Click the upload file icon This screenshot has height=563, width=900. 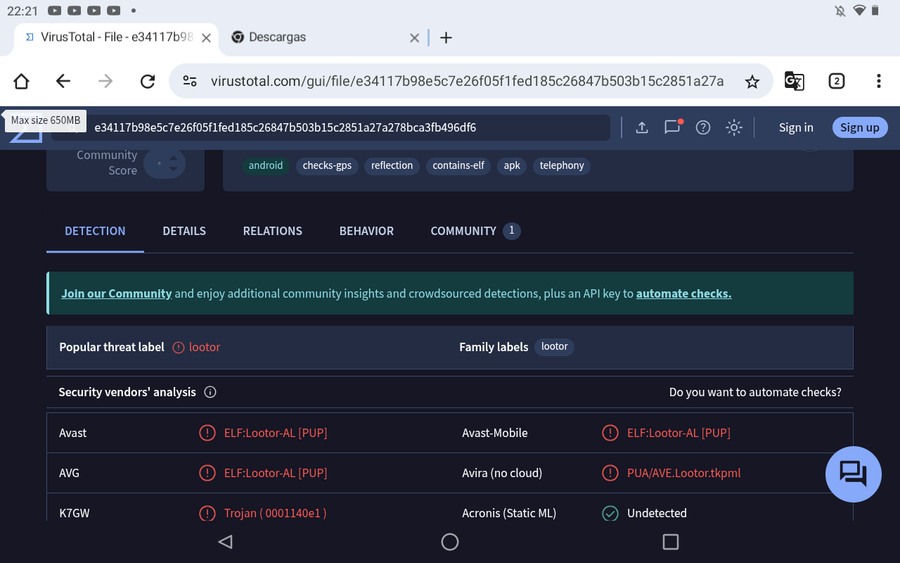pyautogui.click(x=642, y=127)
